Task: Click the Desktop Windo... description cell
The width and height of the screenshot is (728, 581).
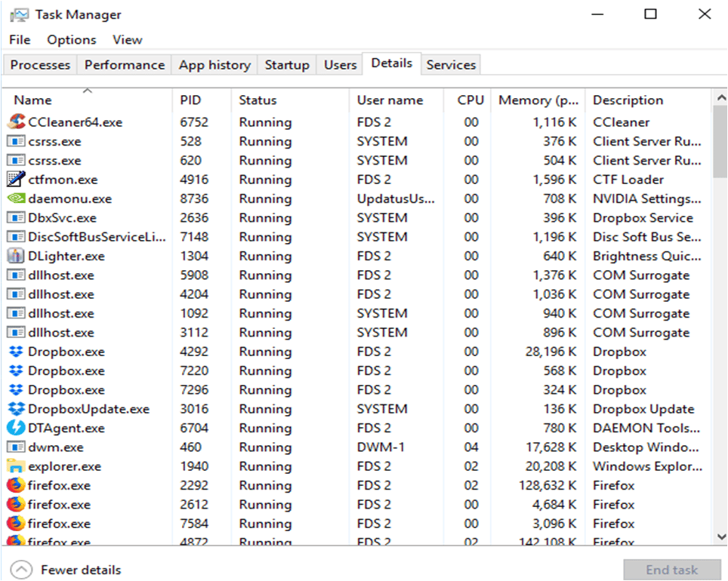Action: tap(646, 447)
